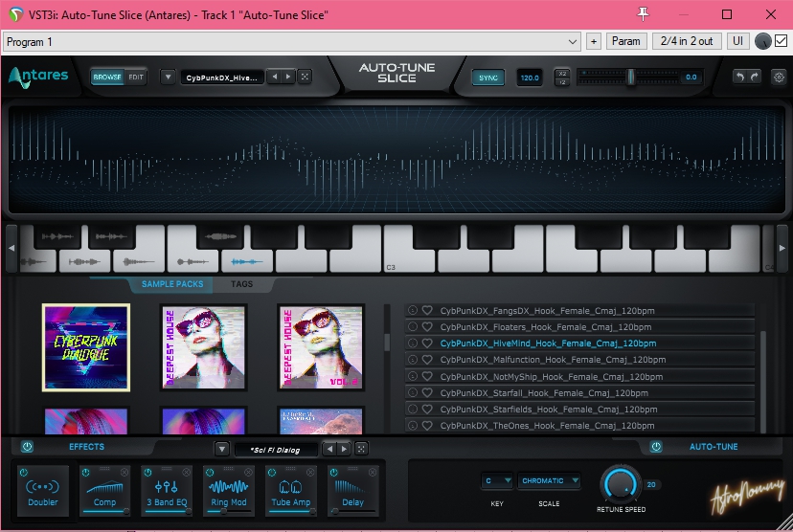The width and height of the screenshot is (793, 532).
Task: Remove the Tube Amp module
Action: (x=310, y=472)
